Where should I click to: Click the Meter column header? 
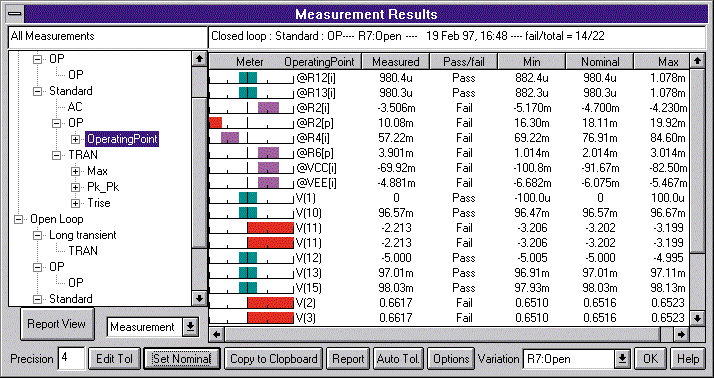click(x=250, y=61)
